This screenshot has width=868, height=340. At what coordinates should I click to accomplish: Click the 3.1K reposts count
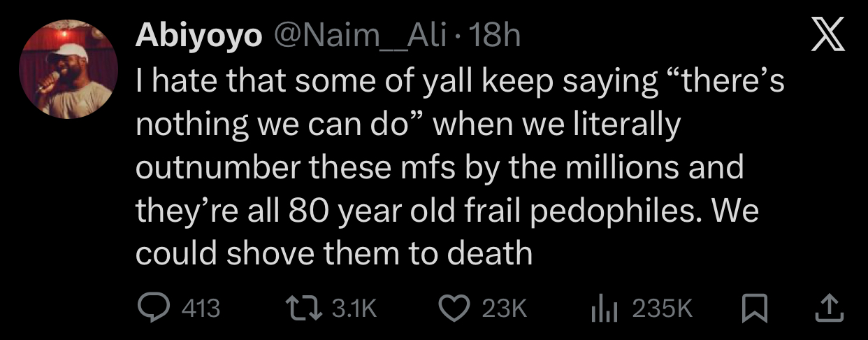point(353,309)
